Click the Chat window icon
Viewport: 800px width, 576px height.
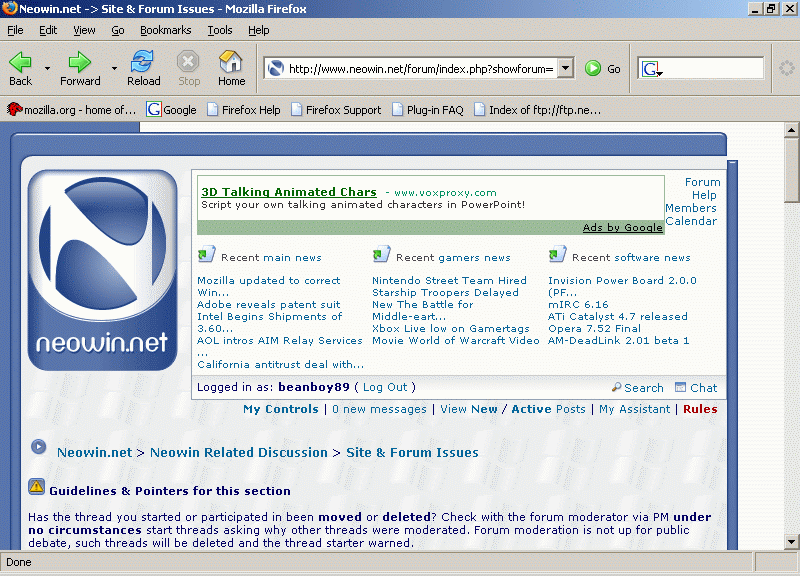(680, 387)
